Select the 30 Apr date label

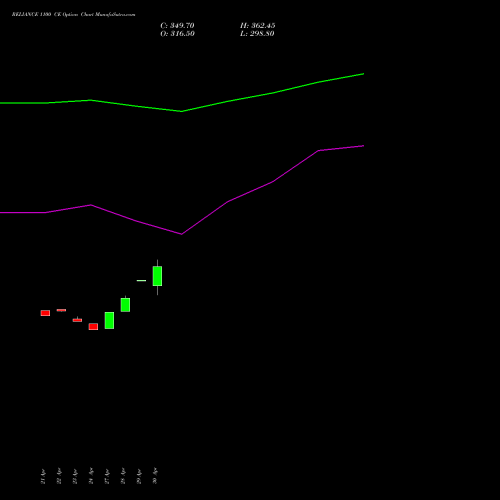point(155,476)
